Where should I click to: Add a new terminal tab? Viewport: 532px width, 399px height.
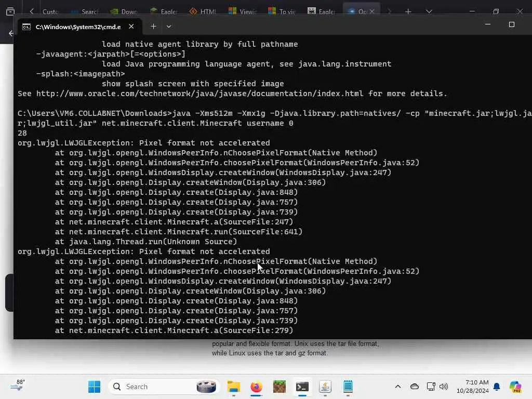click(x=153, y=26)
